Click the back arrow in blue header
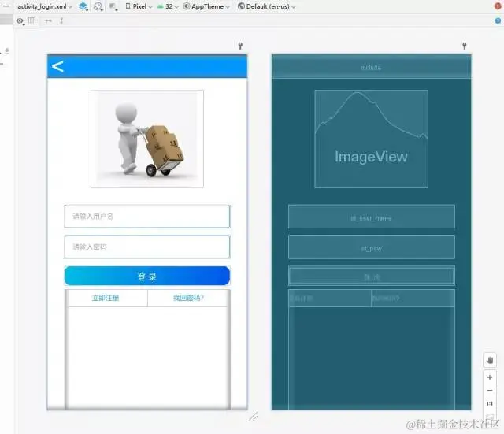The height and width of the screenshot is (434, 504). [57, 66]
